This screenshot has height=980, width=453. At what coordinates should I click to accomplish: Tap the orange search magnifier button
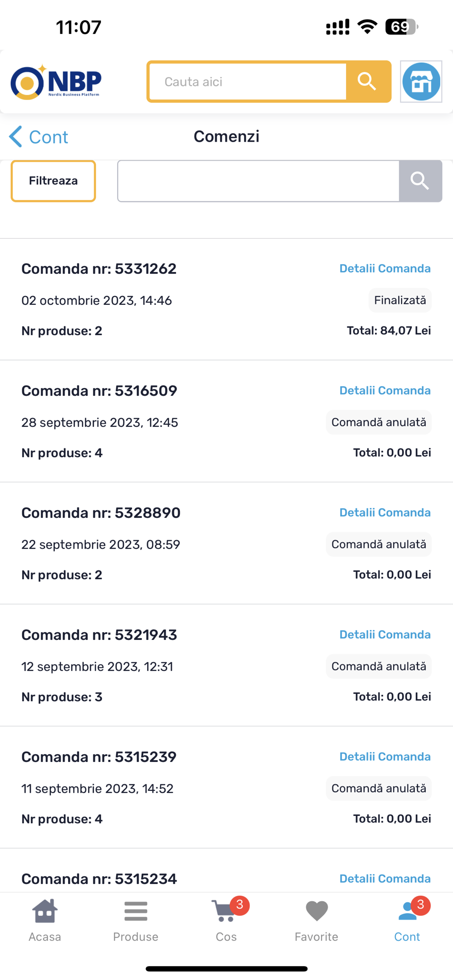pos(368,82)
